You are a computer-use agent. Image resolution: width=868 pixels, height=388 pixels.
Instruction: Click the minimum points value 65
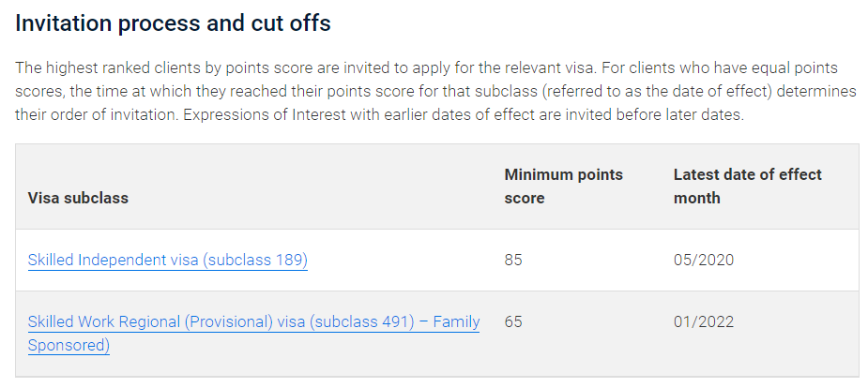click(513, 321)
